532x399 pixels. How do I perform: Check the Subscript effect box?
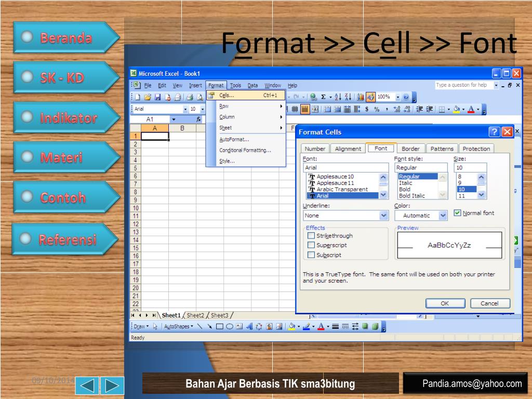[311, 255]
